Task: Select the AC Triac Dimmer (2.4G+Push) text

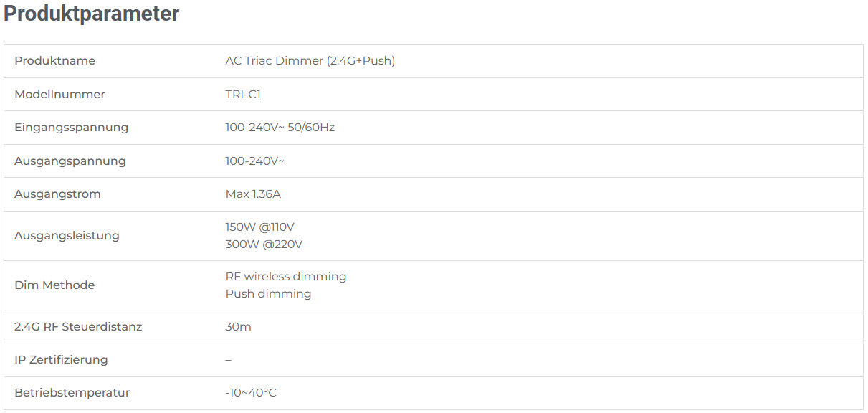Action: [310, 61]
